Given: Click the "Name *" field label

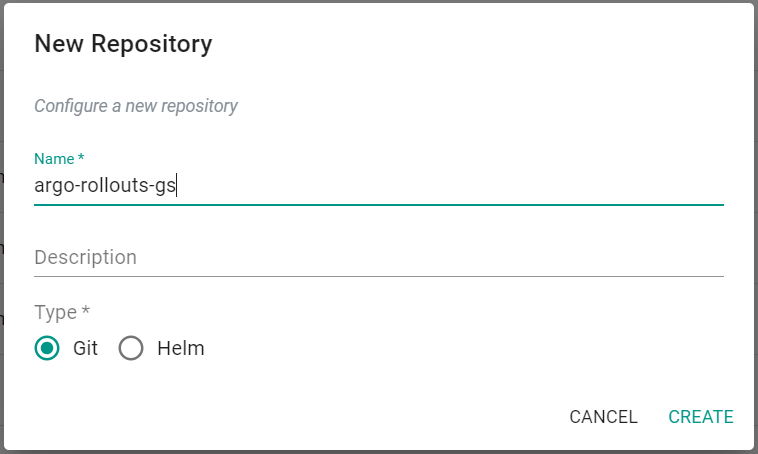Looking at the screenshot, I should click(x=59, y=159).
